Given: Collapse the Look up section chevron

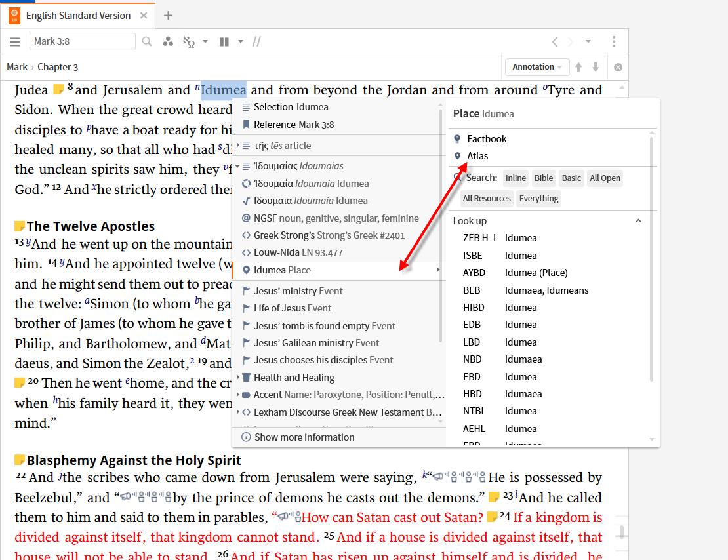Looking at the screenshot, I should (638, 221).
